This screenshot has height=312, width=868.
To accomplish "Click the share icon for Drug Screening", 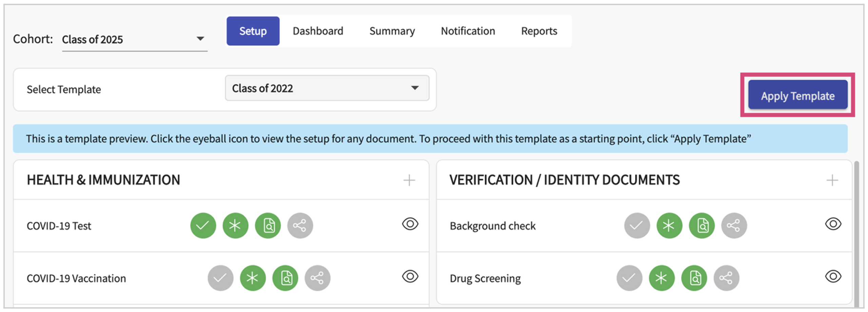I will pos(726,278).
